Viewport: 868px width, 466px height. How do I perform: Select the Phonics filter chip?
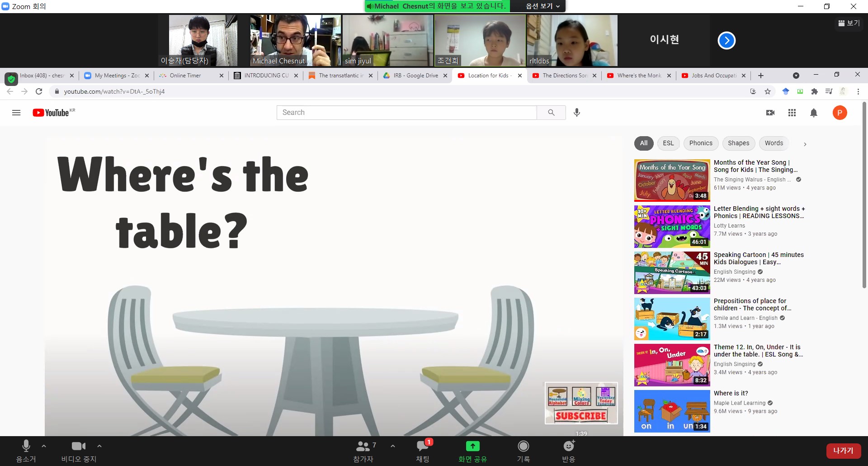tap(700, 143)
